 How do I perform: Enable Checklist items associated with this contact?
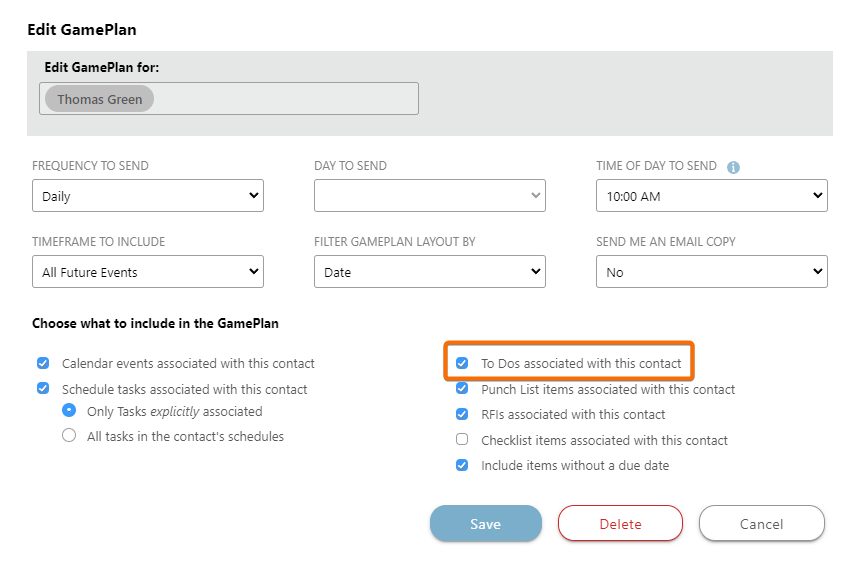tap(462, 440)
